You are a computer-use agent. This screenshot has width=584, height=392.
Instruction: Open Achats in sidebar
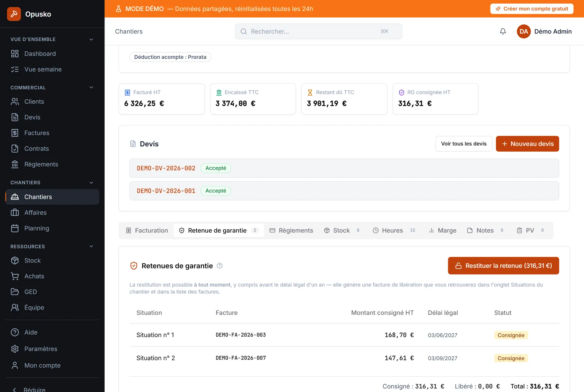(x=52, y=276)
